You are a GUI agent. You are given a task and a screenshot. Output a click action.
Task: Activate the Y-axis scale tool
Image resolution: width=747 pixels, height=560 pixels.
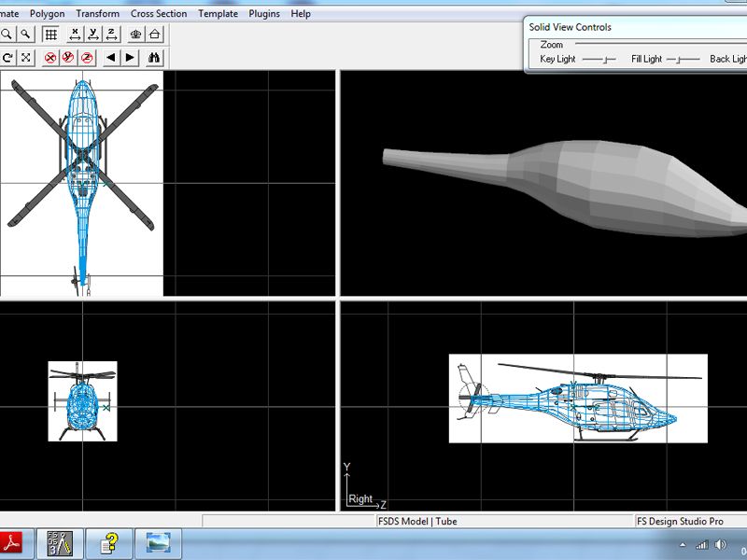pyautogui.click(x=93, y=35)
